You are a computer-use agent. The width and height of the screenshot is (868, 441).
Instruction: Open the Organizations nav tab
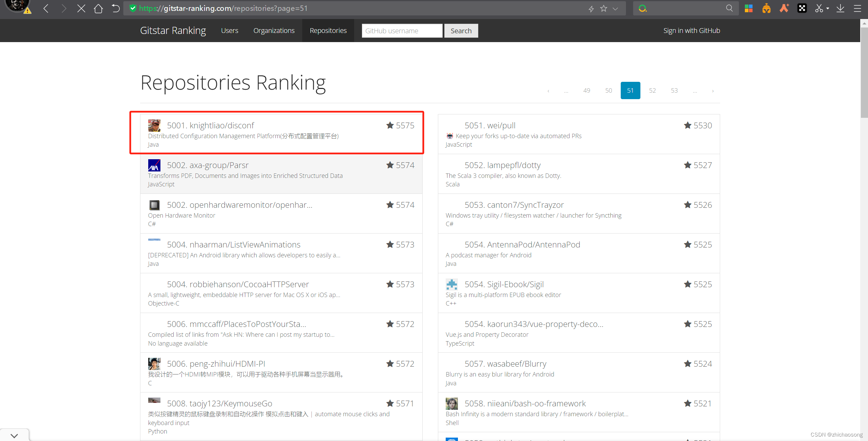(x=274, y=31)
